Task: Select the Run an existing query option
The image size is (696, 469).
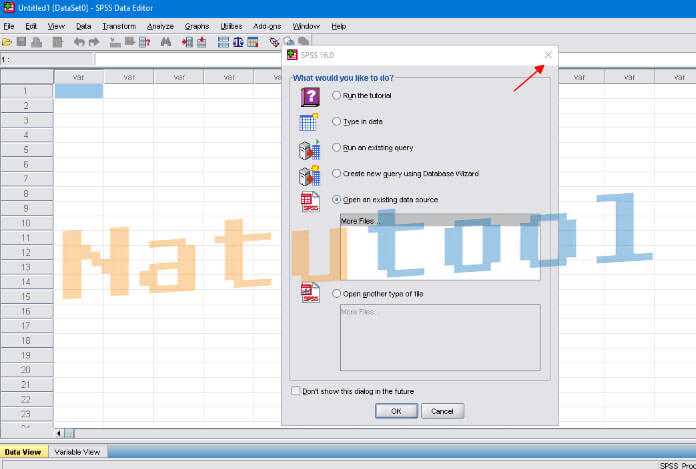Action: pos(336,147)
